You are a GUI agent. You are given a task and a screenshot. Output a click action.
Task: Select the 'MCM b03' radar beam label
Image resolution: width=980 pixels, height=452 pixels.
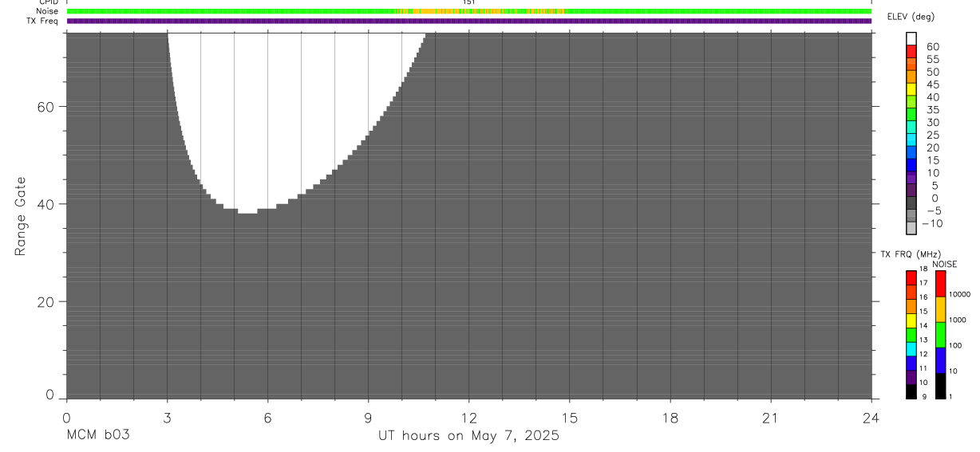tap(98, 436)
